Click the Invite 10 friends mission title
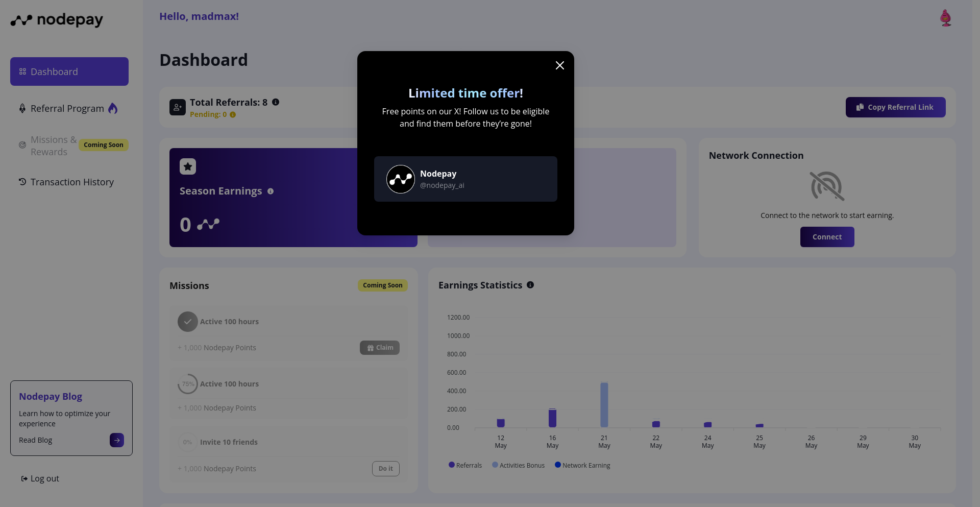The height and width of the screenshot is (507, 980). pyautogui.click(x=229, y=442)
